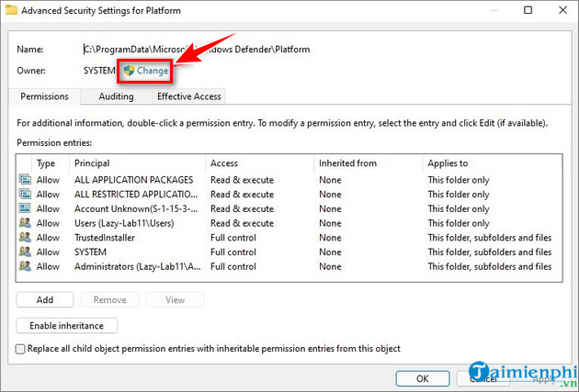Select the Users (Lazy-Lab11\Users) principal
The image size is (579, 392).
point(124,223)
